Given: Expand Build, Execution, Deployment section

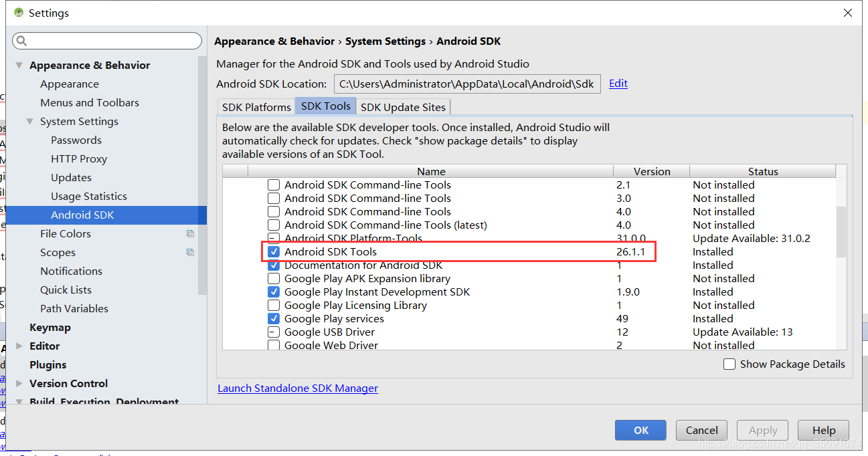Looking at the screenshot, I should click(18, 402).
